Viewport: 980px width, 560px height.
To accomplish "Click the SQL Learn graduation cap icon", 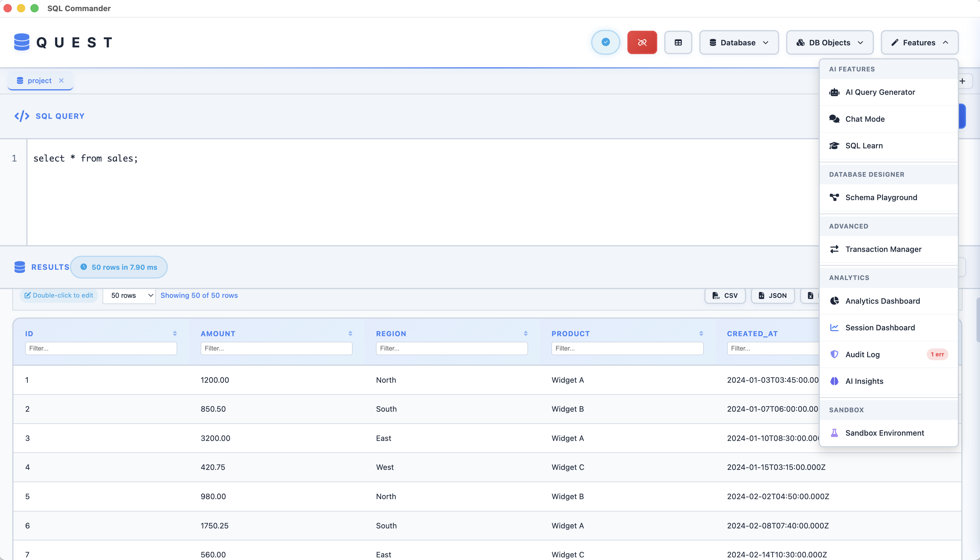I will coord(834,146).
